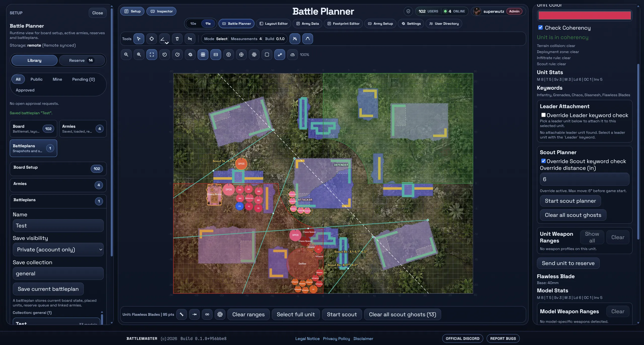The height and width of the screenshot is (345, 644).
Task: Open the Armies library card
Action: pyautogui.click(x=83, y=129)
